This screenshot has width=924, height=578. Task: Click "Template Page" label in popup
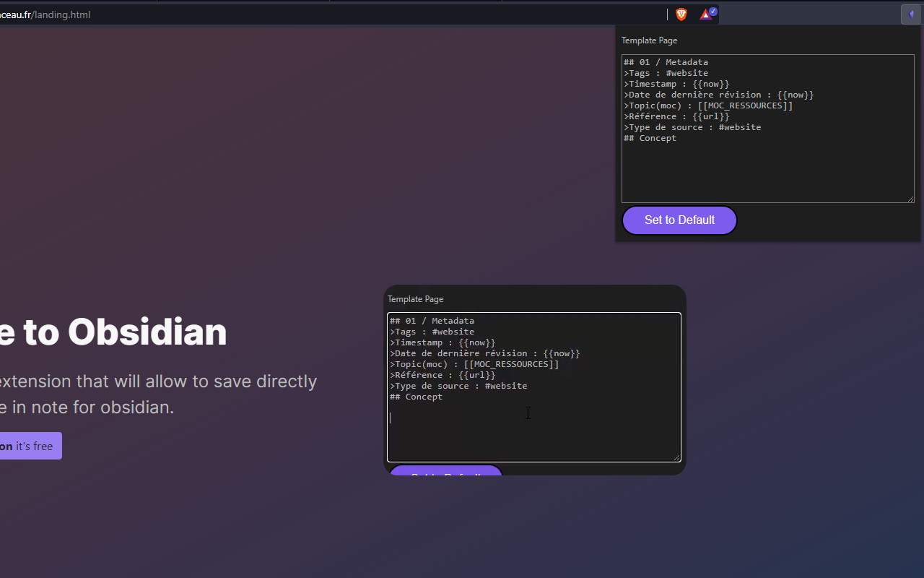[649, 40]
